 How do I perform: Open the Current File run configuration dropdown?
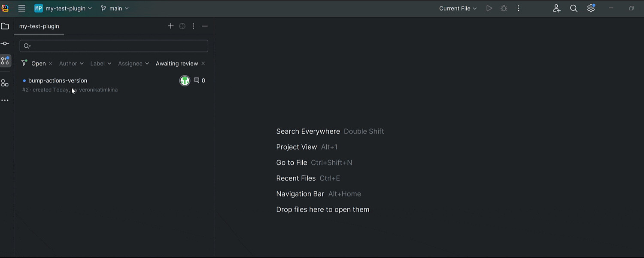(457, 8)
